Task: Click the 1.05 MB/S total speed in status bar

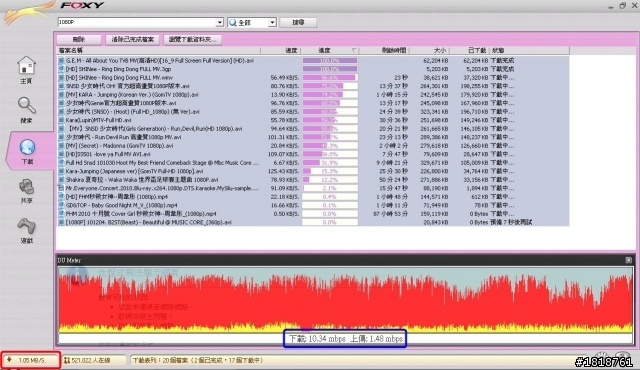Action: tap(32, 360)
